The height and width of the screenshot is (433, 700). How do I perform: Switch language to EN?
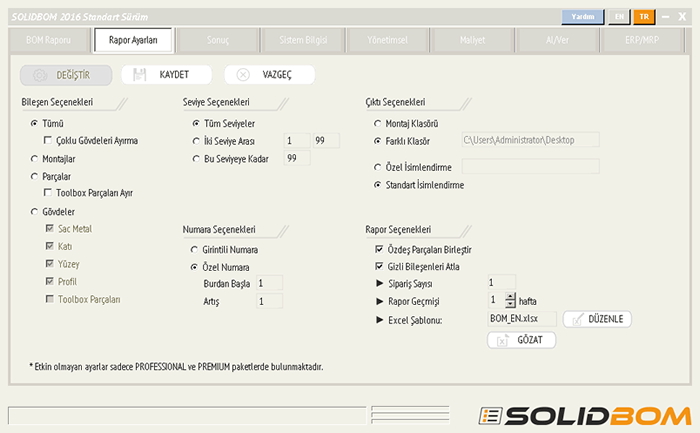619,17
